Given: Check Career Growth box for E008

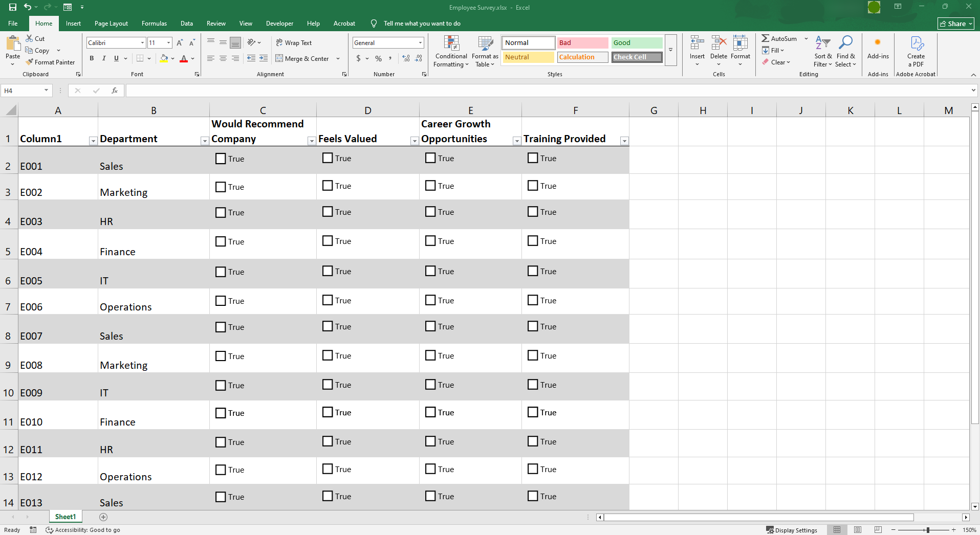Looking at the screenshot, I should point(430,355).
